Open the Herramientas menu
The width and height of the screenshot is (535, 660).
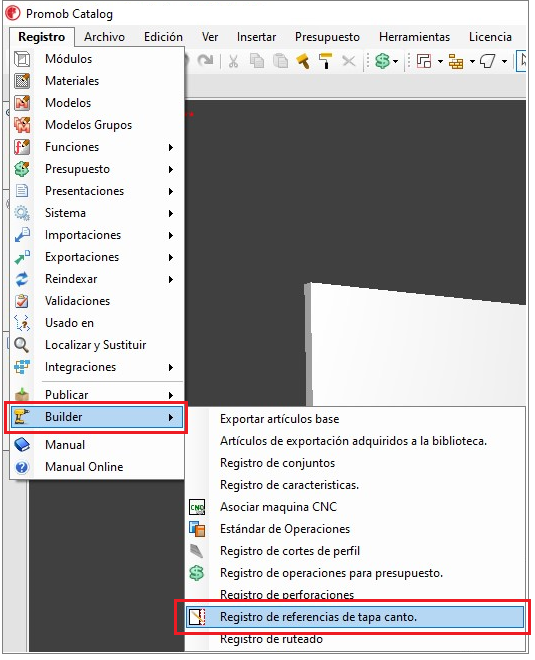(x=415, y=37)
